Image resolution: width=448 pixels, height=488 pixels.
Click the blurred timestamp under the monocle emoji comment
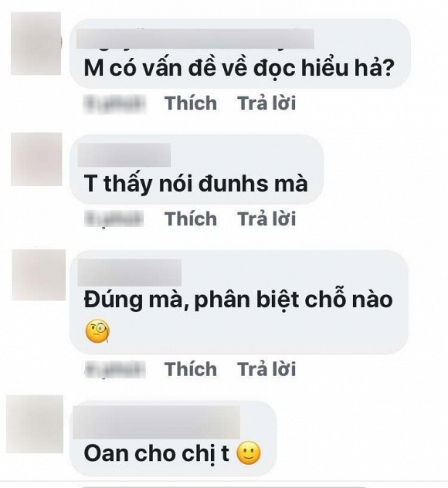pyautogui.click(x=115, y=370)
